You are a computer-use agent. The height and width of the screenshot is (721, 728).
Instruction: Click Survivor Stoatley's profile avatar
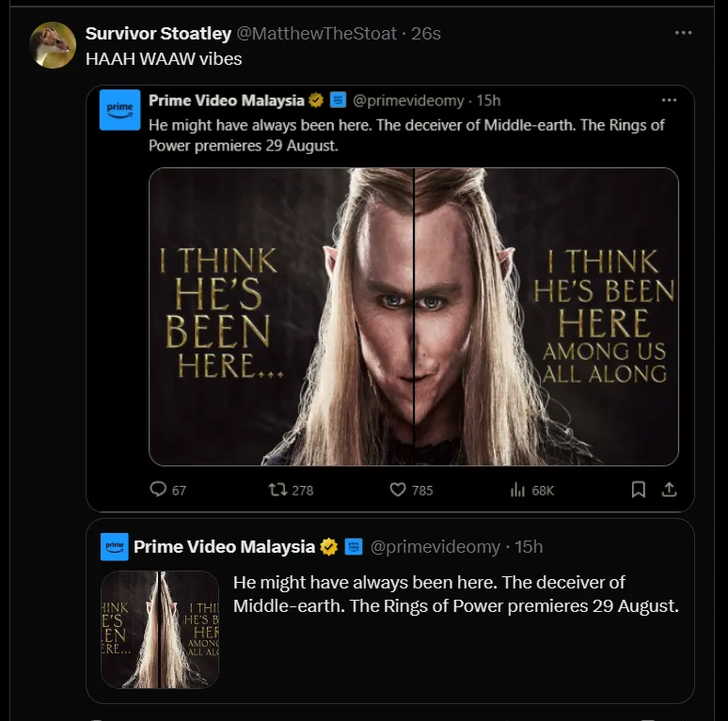[53, 44]
